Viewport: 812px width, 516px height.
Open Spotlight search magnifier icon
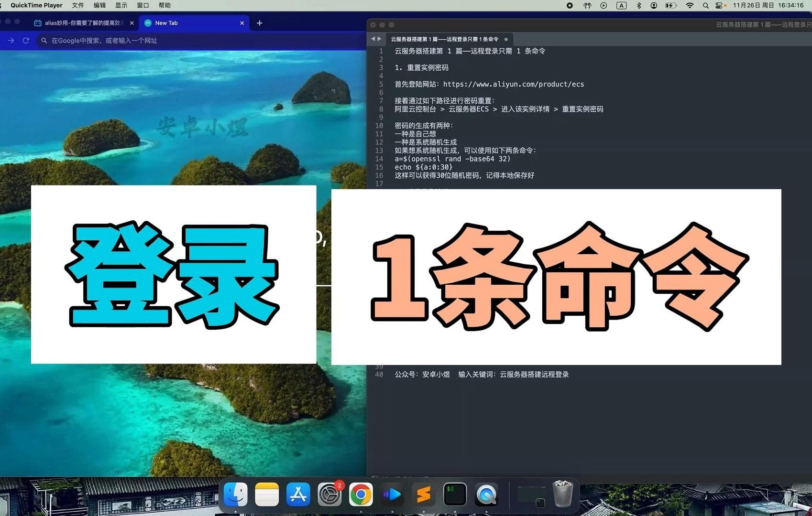(705, 5)
